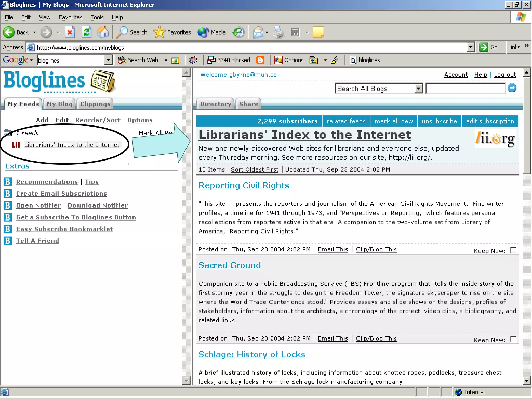
Task: Open the Tools menu
Action: tap(97, 17)
